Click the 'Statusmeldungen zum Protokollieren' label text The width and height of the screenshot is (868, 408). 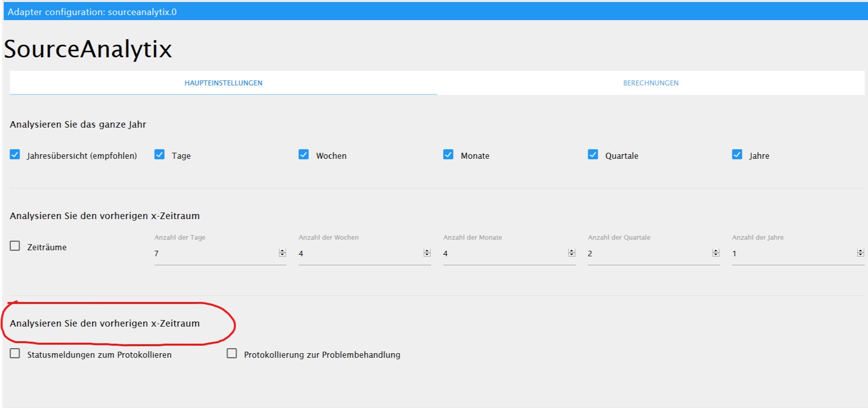[99, 355]
